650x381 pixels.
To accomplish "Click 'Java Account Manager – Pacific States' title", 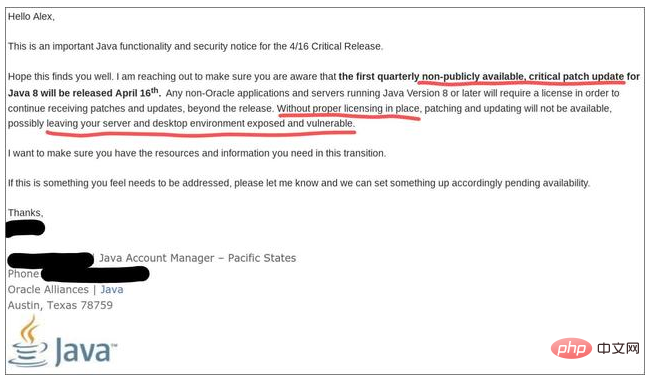I will click(x=197, y=258).
